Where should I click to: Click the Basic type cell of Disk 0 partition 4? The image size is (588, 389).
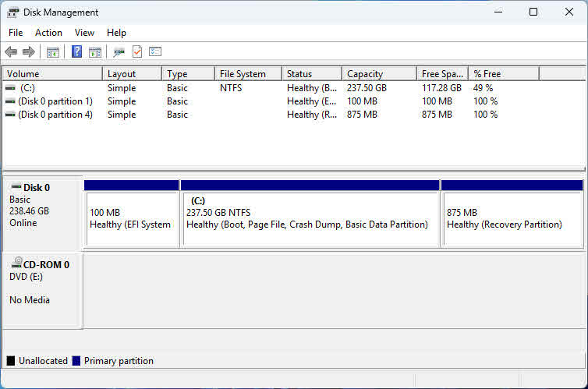[177, 115]
